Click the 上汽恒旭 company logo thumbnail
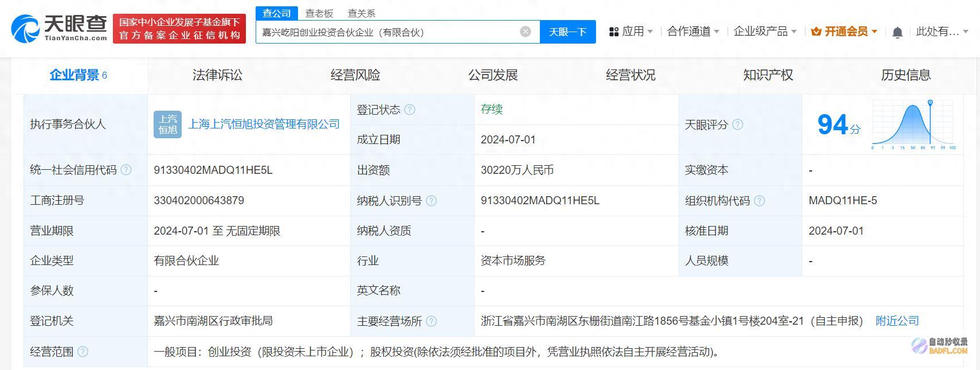Viewport: 980px width, 370px height. (167, 124)
